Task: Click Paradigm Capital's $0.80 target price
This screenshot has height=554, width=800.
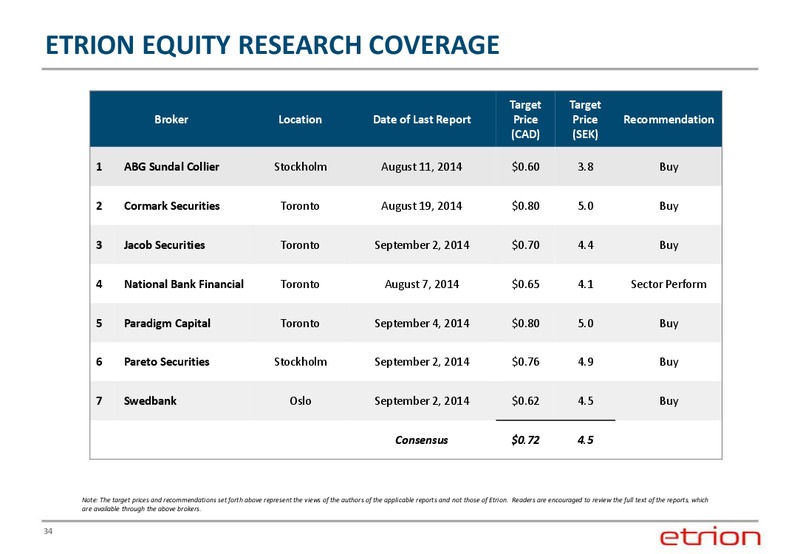Action: (x=526, y=323)
